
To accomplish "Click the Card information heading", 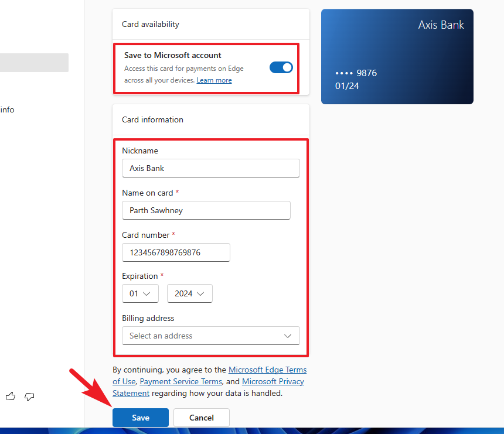I will tap(152, 119).
